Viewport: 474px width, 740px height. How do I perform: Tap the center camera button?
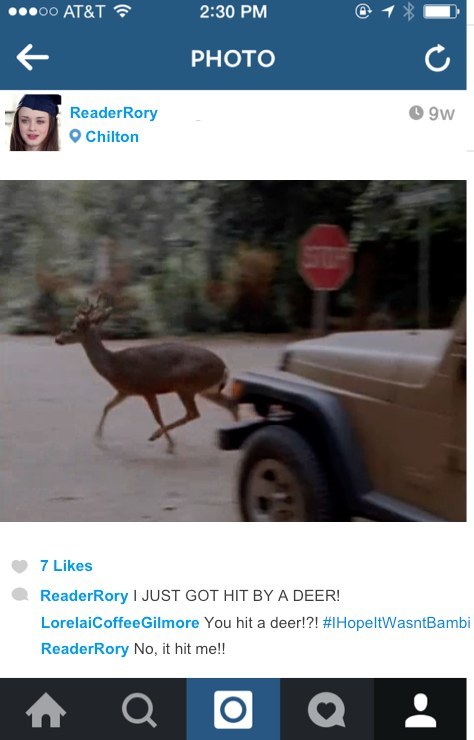[233, 709]
